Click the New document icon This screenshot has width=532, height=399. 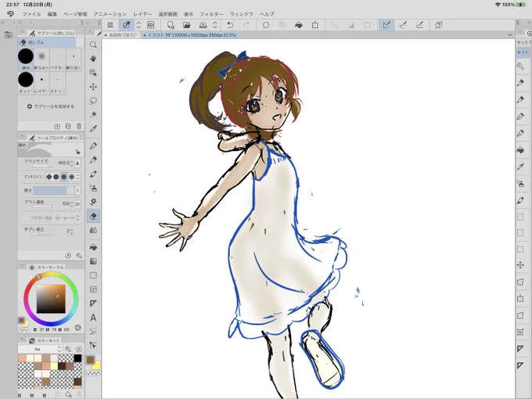pyautogui.click(x=171, y=25)
